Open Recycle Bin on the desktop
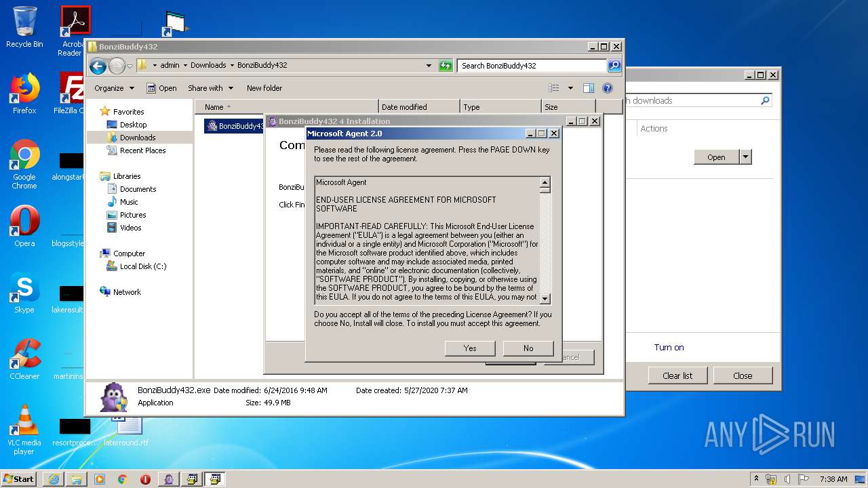The height and width of the screenshot is (488, 868). coord(24,27)
